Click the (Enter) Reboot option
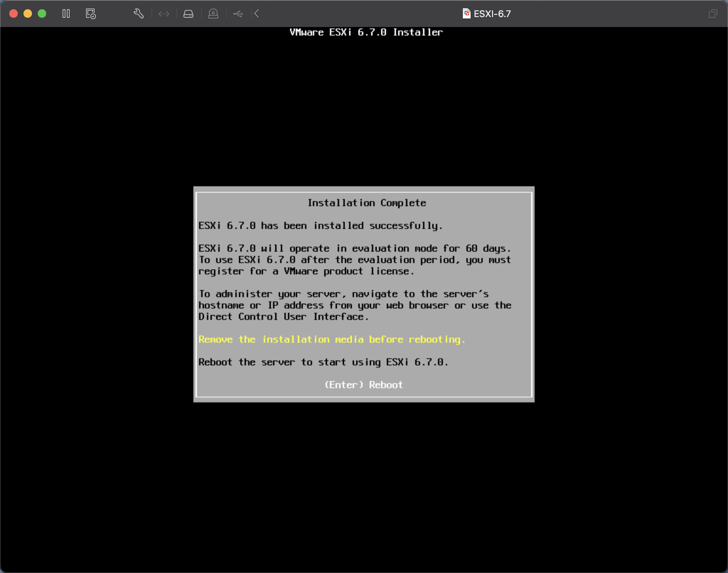The height and width of the screenshot is (573, 728). (364, 385)
